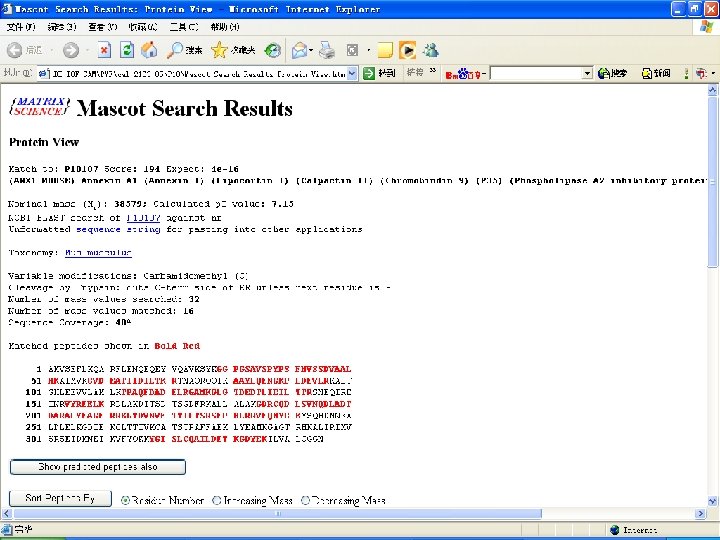Image resolution: width=720 pixels, height=540 pixels.
Task: Click in the Baidu search input box
Action: (536, 73)
